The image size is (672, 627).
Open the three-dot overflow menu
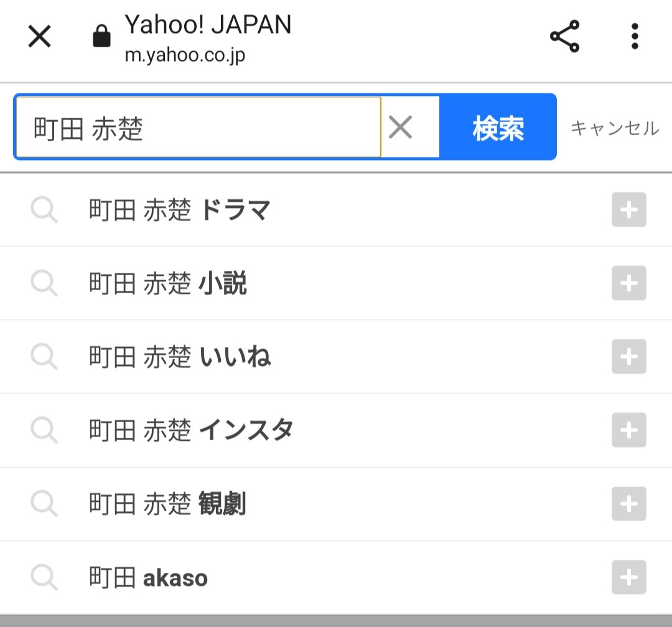(x=635, y=36)
